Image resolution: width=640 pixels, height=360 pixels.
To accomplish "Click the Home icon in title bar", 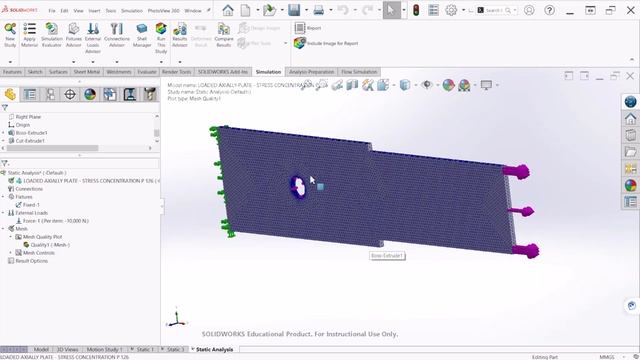I will click(228, 10).
